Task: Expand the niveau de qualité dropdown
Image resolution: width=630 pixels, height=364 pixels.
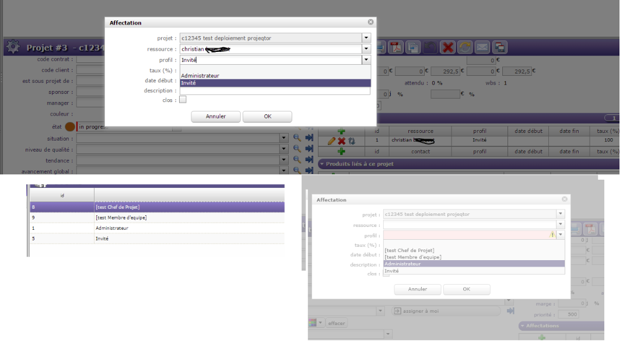Action: 283,149
